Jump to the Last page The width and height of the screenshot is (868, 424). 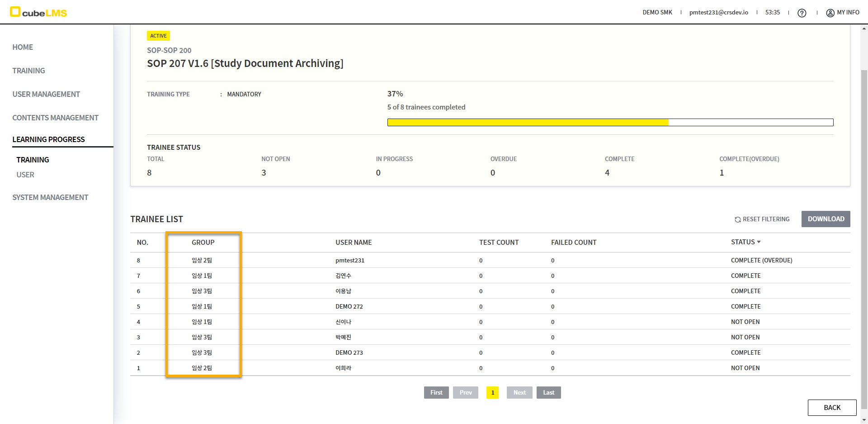tap(548, 392)
